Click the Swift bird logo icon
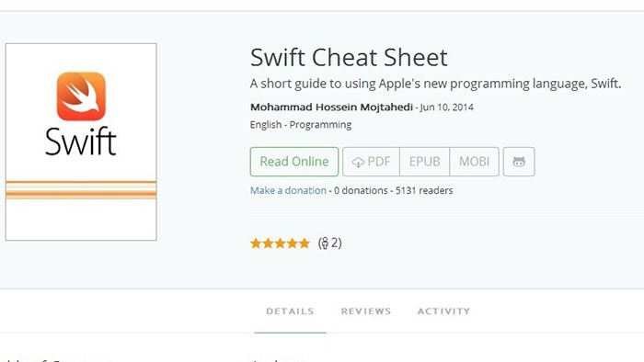 click(81, 96)
